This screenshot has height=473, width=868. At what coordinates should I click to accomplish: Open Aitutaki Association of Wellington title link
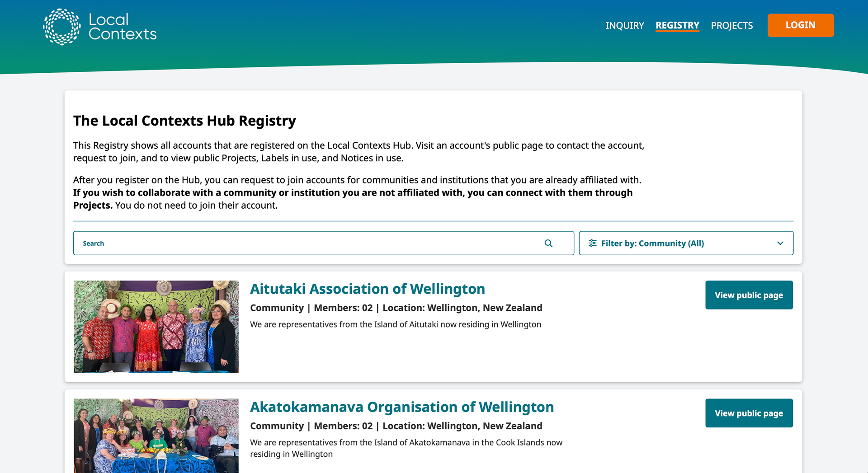[x=368, y=289]
